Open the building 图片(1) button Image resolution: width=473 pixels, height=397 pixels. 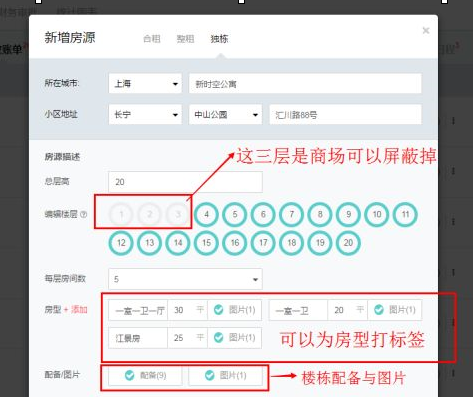(x=225, y=376)
